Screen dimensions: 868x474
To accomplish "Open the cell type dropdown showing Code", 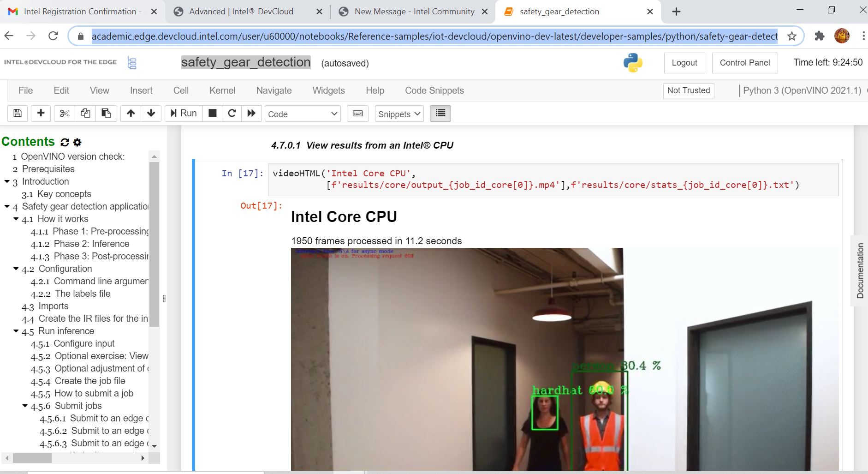I will (x=302, y=114).
